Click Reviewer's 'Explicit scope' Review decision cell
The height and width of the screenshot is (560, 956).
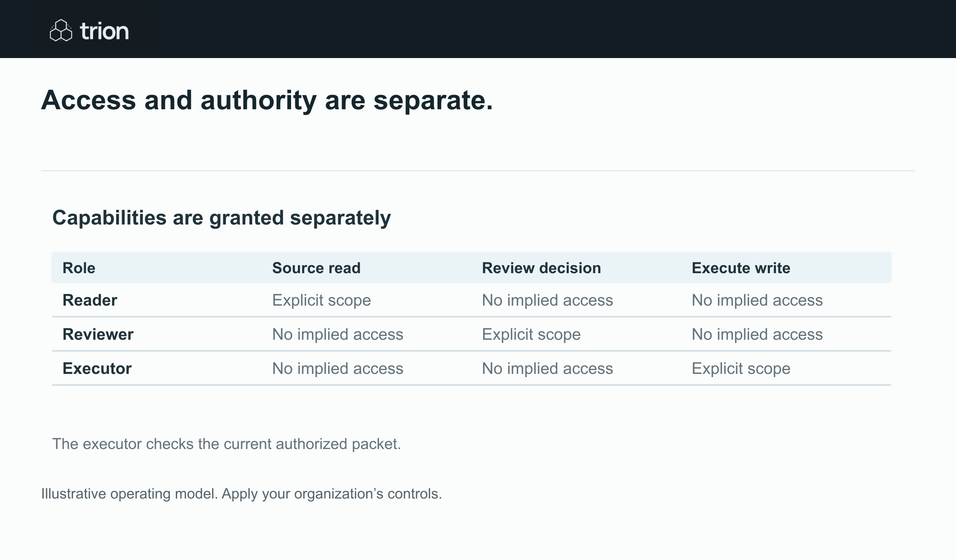point(531,335)
